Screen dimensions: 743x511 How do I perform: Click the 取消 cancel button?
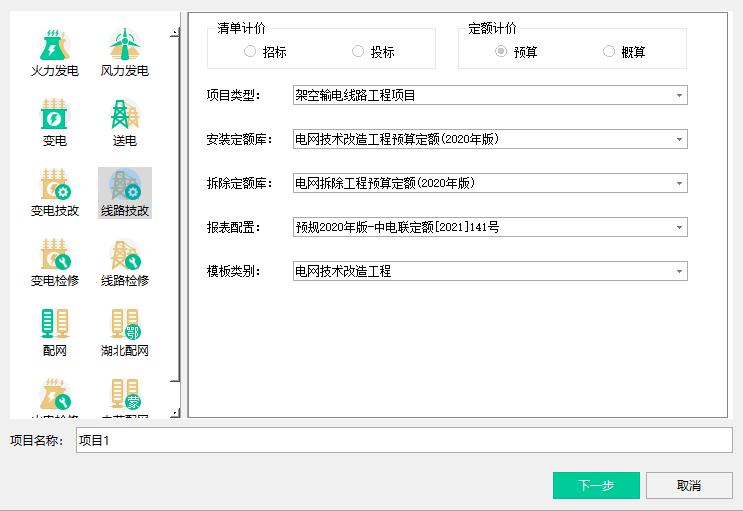click(689, 485)
